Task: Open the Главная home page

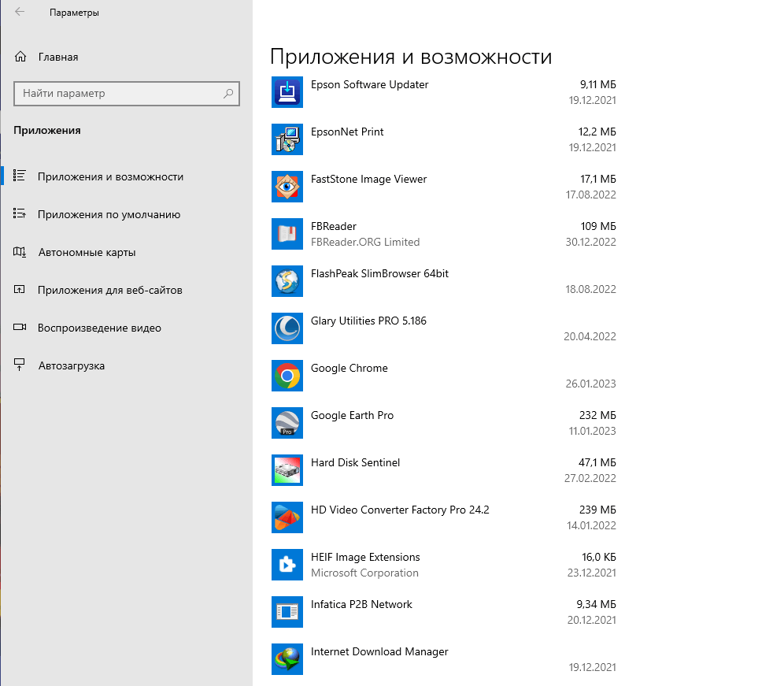Action: click(58, 57)
